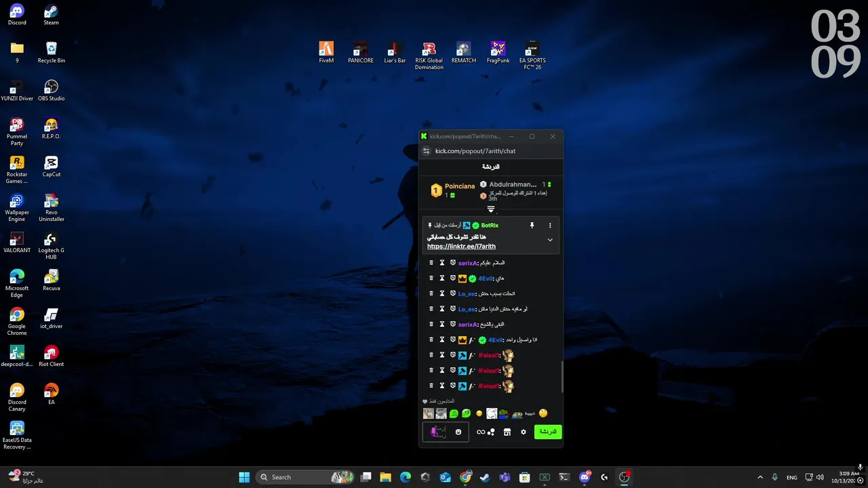868x488 pixels.
Task: Open Logitech G HUB shortcut
Action: [x=51, y=246]
